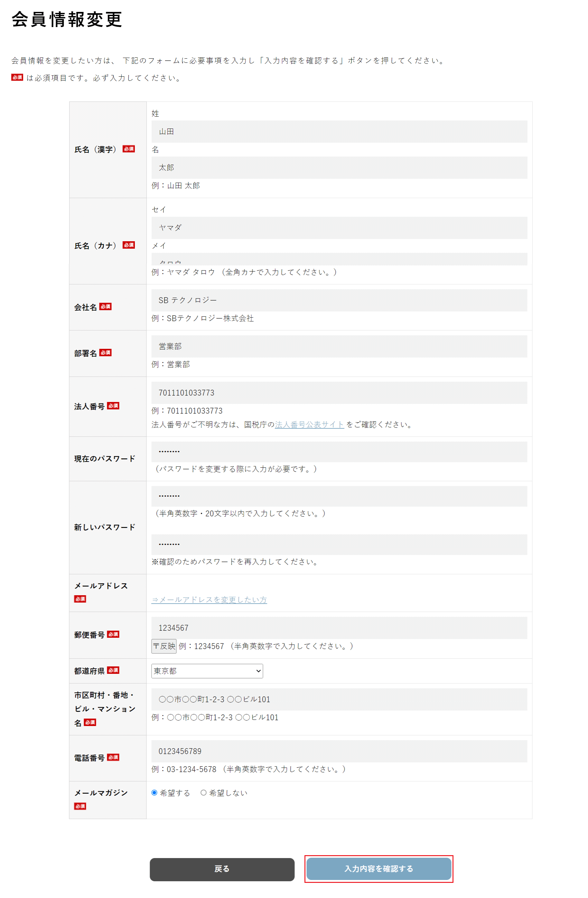This screenshot has width=588, height=898.
Task: Click the 必須 badge under メールアドレス
Action: point(80,599)
